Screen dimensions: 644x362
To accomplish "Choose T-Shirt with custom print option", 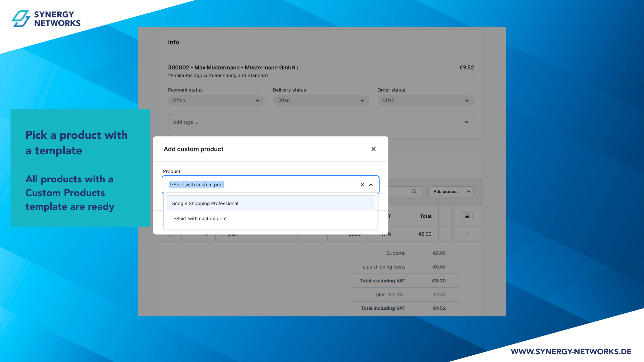I will click(x=270, y=219).
